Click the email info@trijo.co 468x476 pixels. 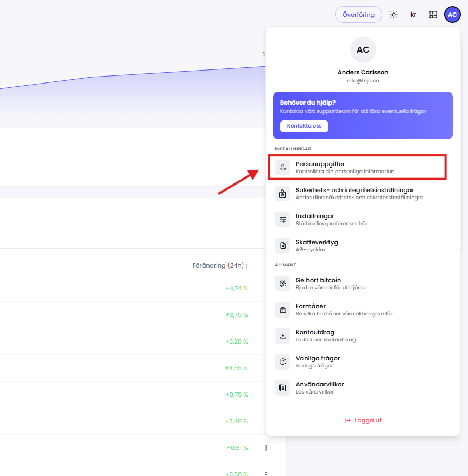point(363,81)
